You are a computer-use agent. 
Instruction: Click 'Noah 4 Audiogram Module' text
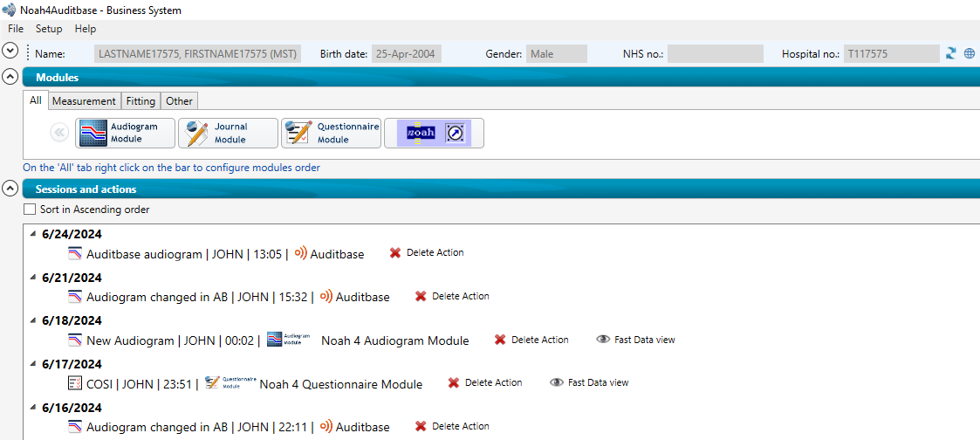tap(395, 340)
